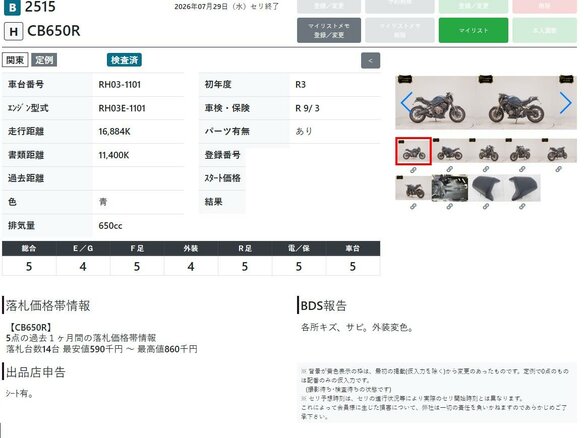Screen dimensions: 584x438
Task: Select the parts value 'あり'
Action: (304, 131)
